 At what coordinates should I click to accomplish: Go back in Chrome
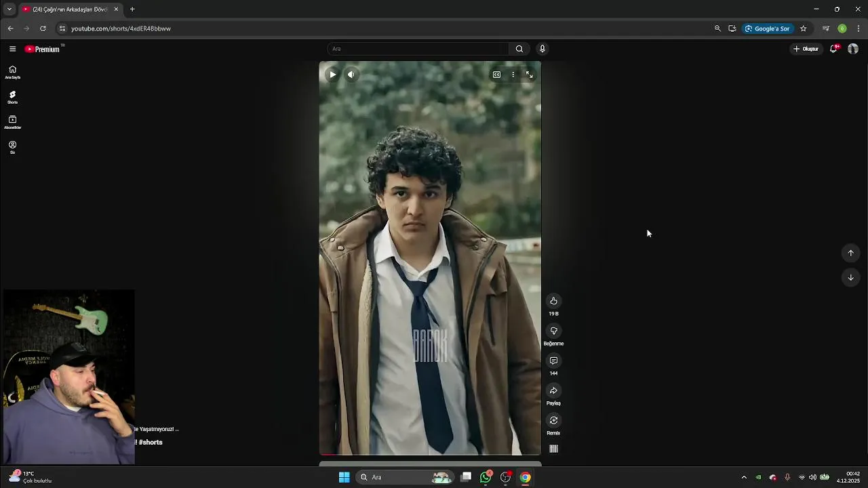tap(10, 28)
